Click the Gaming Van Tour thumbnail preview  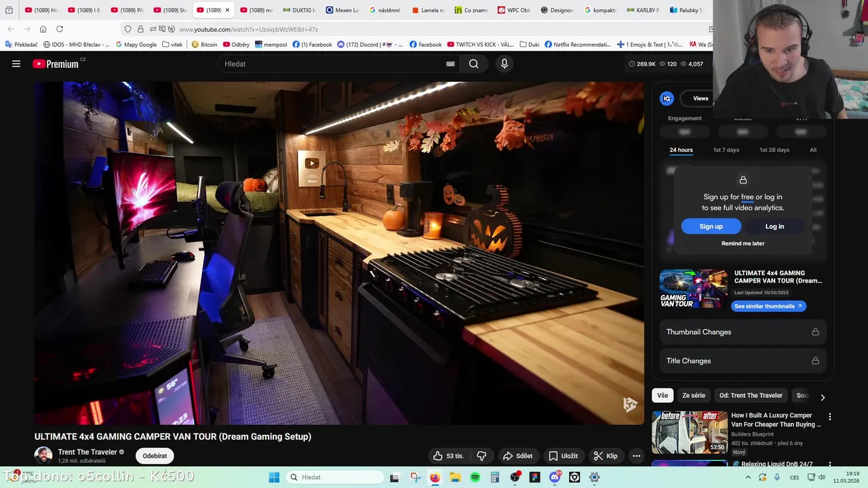[x=693, y=289]
